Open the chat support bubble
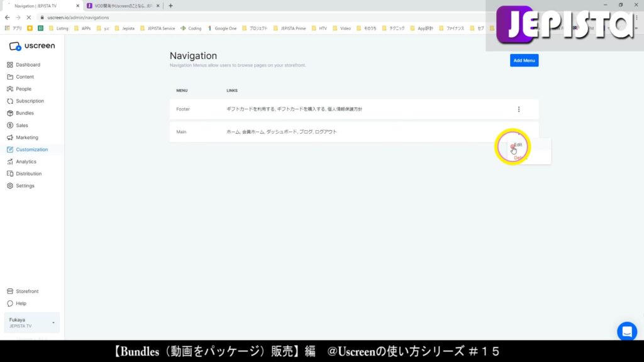Screen dimensions: 644x362 pos(627,331)
